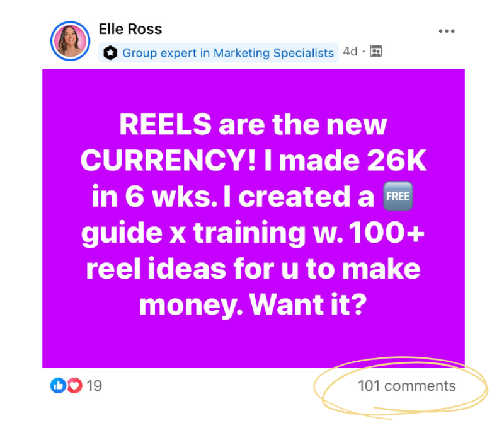Click the FREE emoji badge in post

398,196
